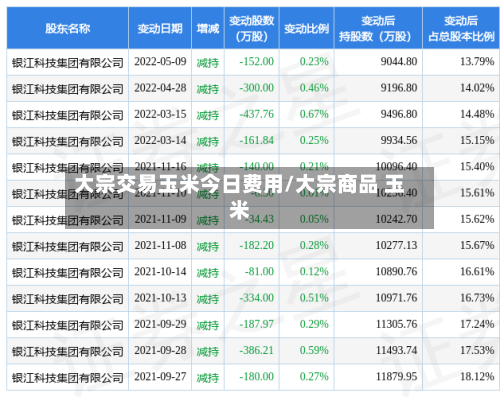The height and width of the screenshot is (397, 500).
Task: Click the 变动后持股数(万股) column header
Action: tap(378, 29)
